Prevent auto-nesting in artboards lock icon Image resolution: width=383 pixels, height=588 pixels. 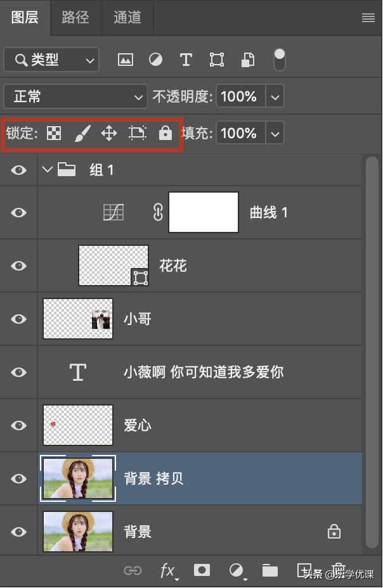138,133
